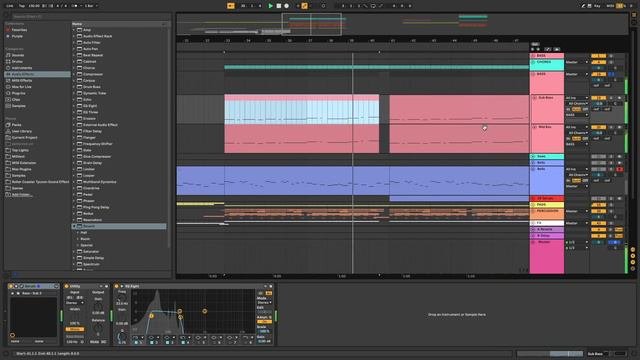Expand the Compressor device folder
This screenshot has height=360, width=640.
74,74
